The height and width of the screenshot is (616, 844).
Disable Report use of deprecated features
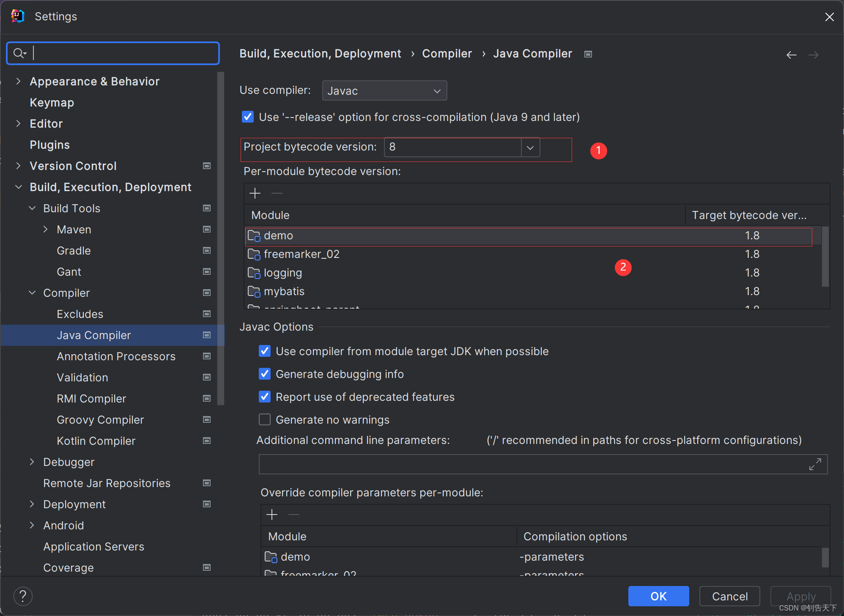265,397
